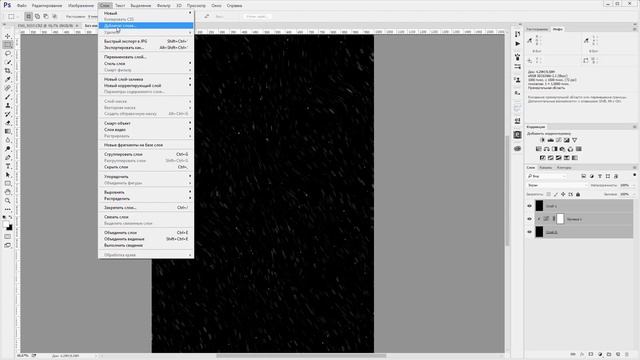Expand the Новый submenu
640x360 pixels.
pos(146,13)
